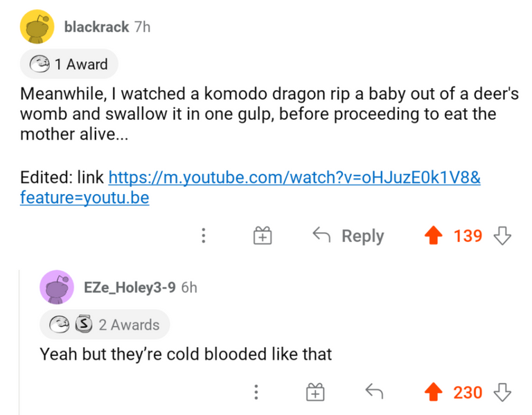Screen dimensions: 532x415
Task: Open more options for EZe_Holey3-9's reply
Action: pos(256,393)
